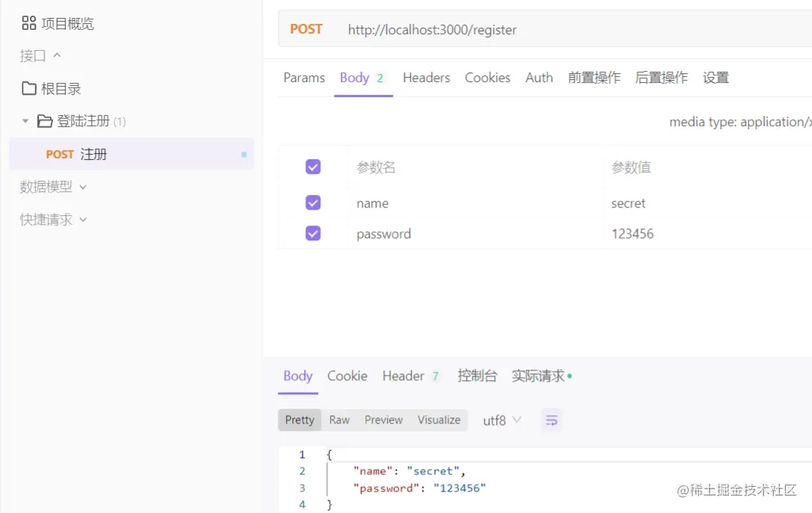
Task: Click the request URL field
Action: point(432,30)
